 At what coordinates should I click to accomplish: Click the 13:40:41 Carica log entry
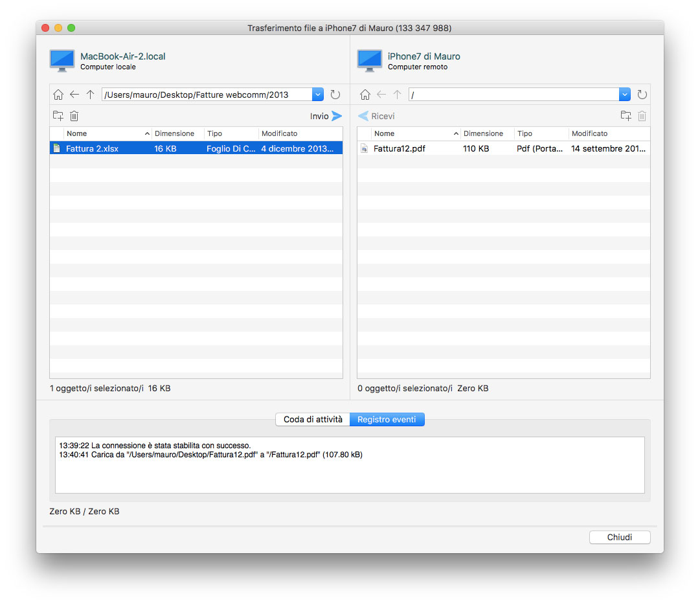click(x=210, y=455)
